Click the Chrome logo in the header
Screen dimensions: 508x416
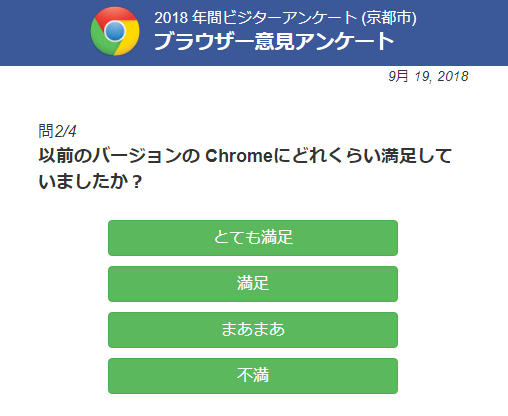pos(115,31)
